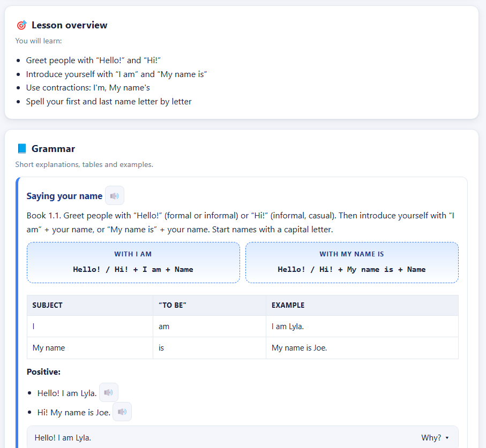Click the Grammar section heading
The height and width of the screenshot is (448, 486).
[x=53, y=149]
